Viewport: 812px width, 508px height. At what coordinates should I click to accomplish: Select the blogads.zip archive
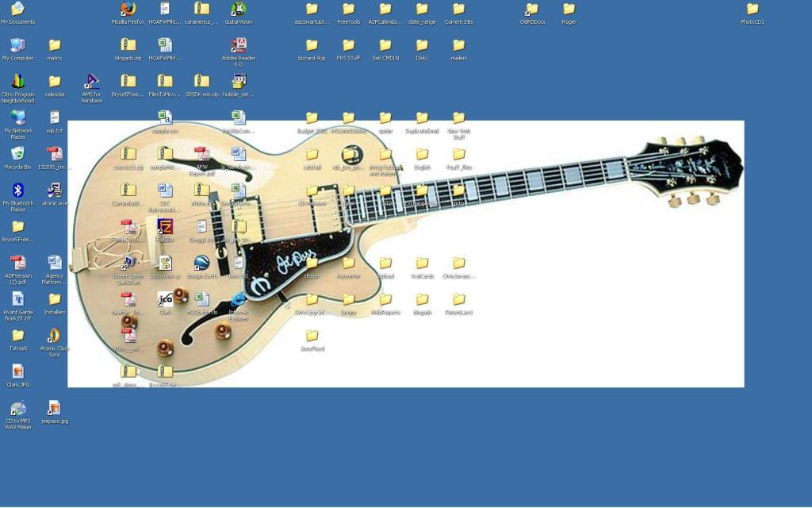click(128, 45)
